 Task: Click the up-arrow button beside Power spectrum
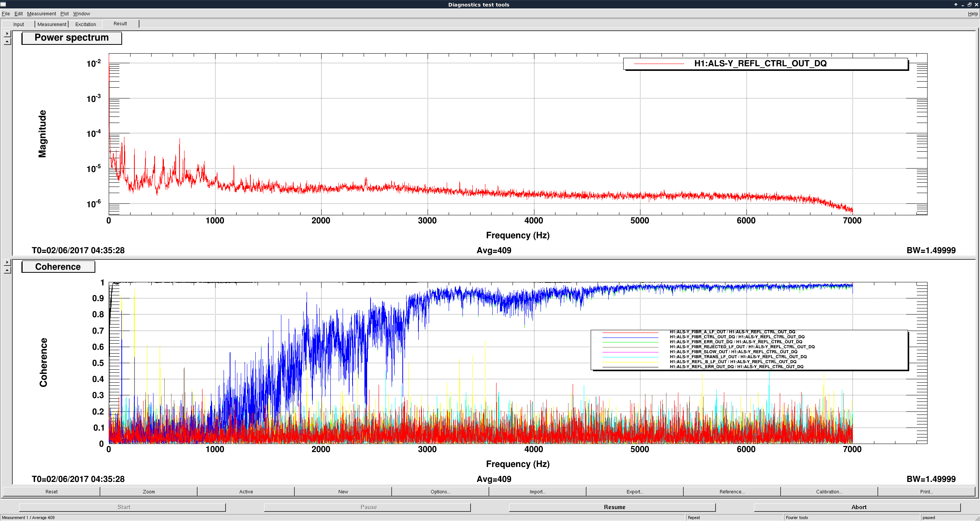click(x=7, y=41)
